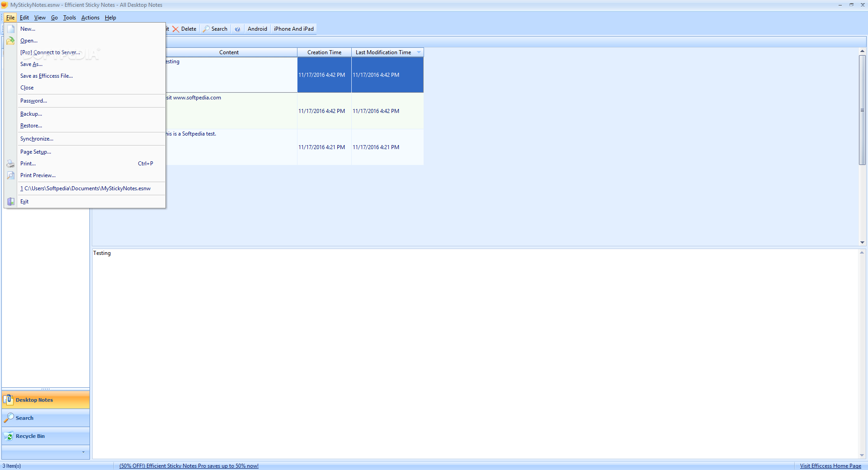This screenshot has width=868, height=470.
Task: Click the '3 Item(s)' status text
Action: [x=12, y=466]
